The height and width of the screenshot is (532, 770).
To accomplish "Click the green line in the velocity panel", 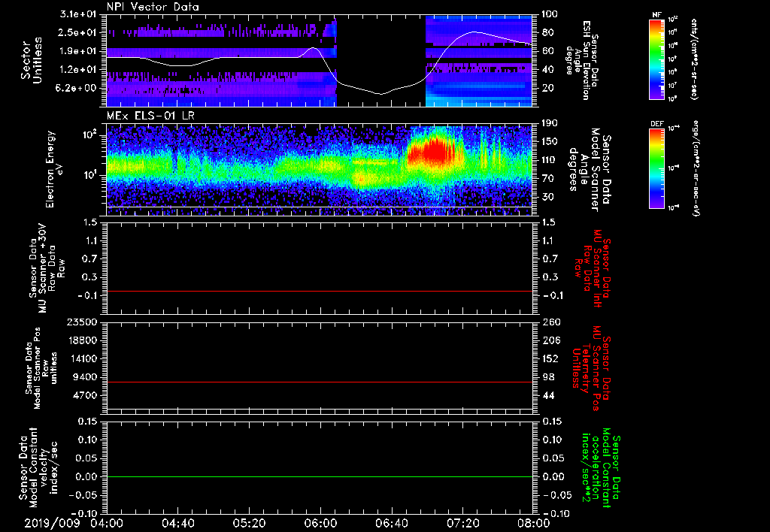I will coord(319,476).
